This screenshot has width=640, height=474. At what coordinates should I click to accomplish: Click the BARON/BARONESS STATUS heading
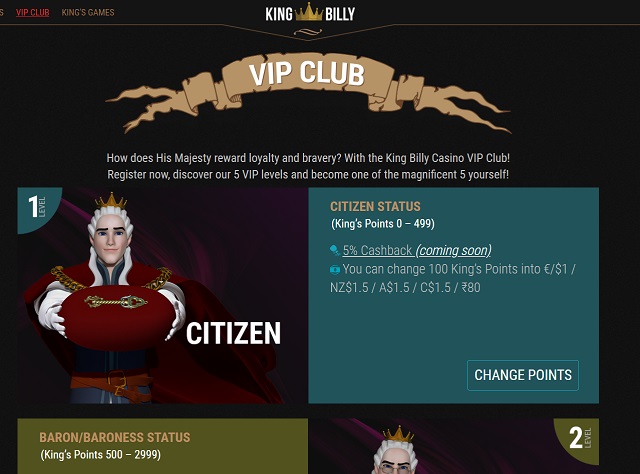click(115, 437)
